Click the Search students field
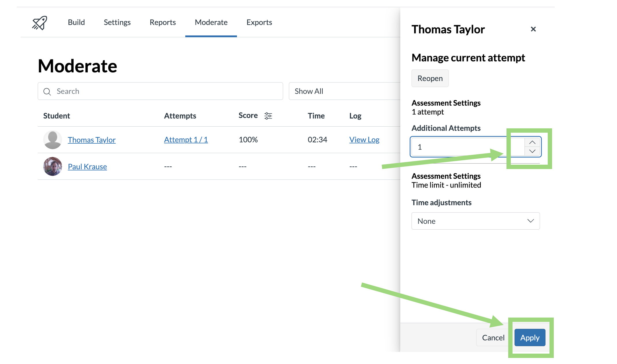617x364 pixels. click(x=160, y=91)
